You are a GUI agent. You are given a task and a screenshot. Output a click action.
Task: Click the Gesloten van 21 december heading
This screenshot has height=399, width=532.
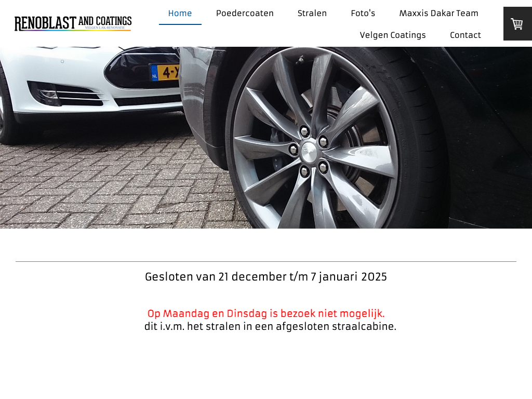(266, 277)
